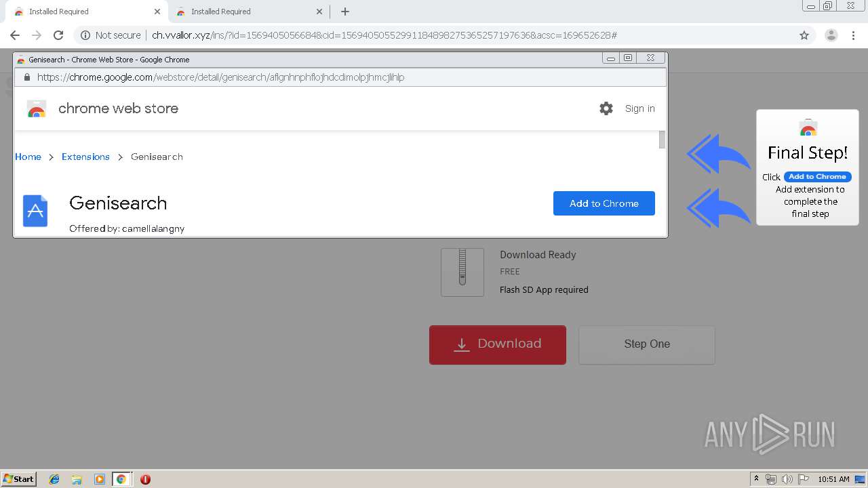Viewport: 868px width, 488px height.
Task: Click the Chrome taskbar icon
Action: (121, 479)
